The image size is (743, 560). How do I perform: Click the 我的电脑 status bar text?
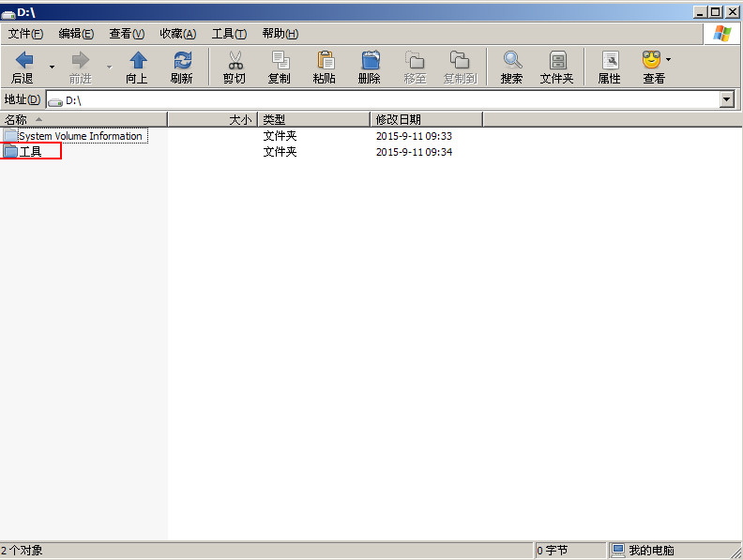tap(652, 550)
